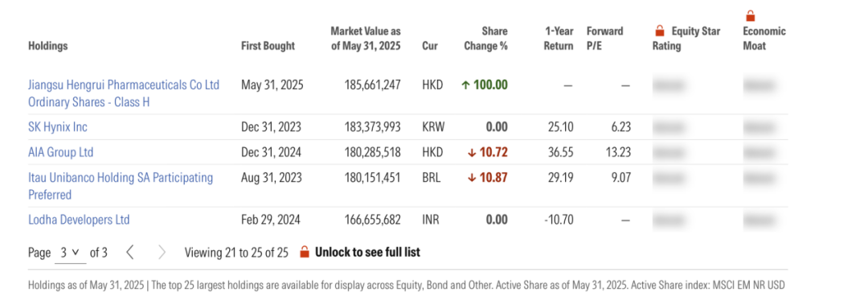This screenshot has width=868, height=297.
Task: Click the lock icon beside Equity Star Rating
Action: [x=659, y=31]
